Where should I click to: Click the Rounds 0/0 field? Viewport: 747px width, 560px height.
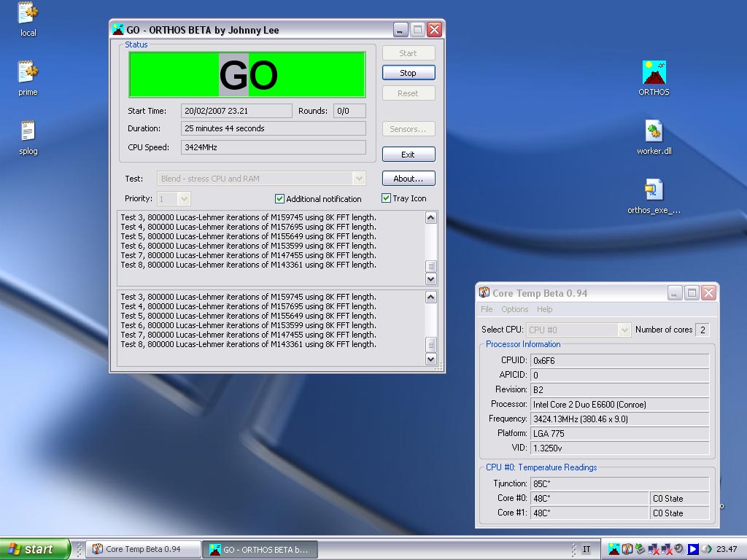pyautogui.click(x=349, y=111)
